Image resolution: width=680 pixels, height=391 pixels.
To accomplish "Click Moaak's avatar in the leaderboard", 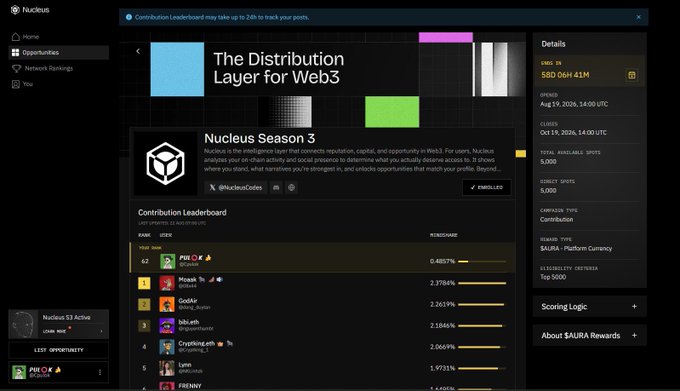I will [167, 283].
